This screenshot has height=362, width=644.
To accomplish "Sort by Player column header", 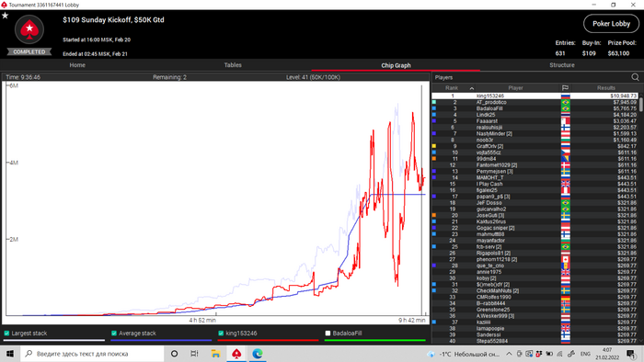I will coord(515,87).
